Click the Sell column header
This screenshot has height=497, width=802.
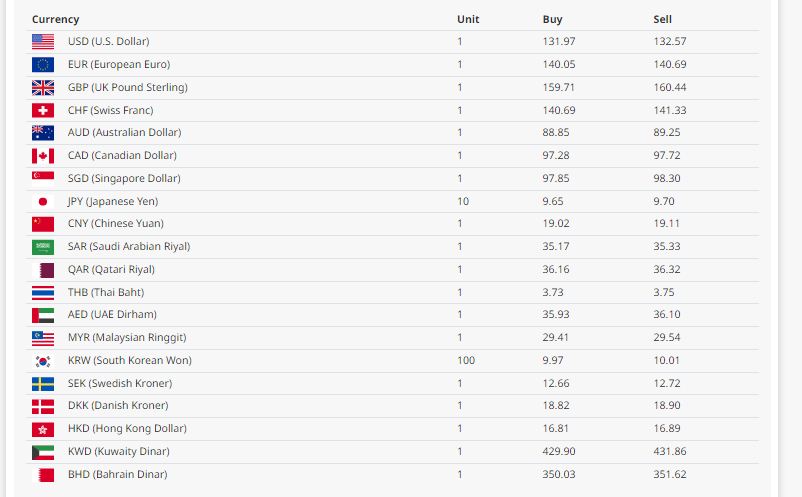662,19
